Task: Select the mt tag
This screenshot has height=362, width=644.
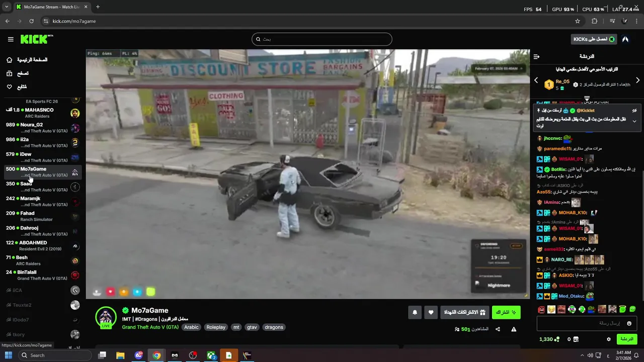Action: 236,327
